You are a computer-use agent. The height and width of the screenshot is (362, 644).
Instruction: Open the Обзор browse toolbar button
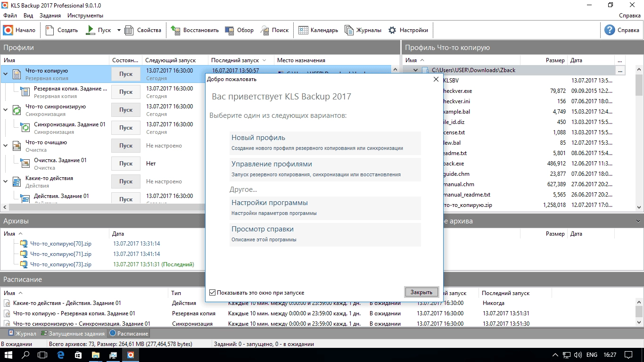pos(239,30)
